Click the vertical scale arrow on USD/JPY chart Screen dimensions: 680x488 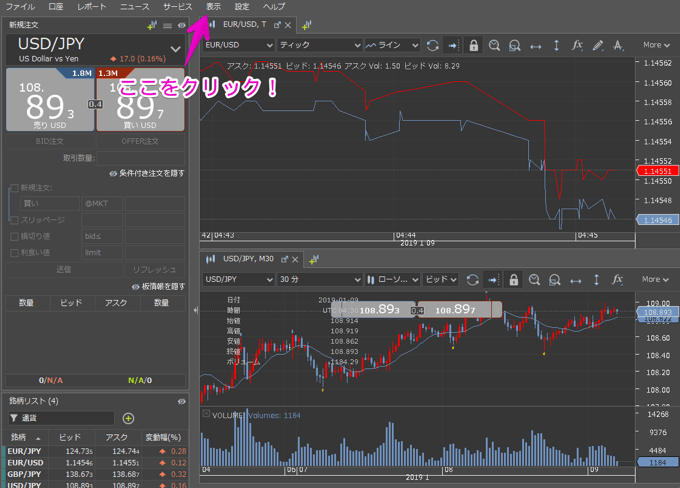tap(596, 280)
